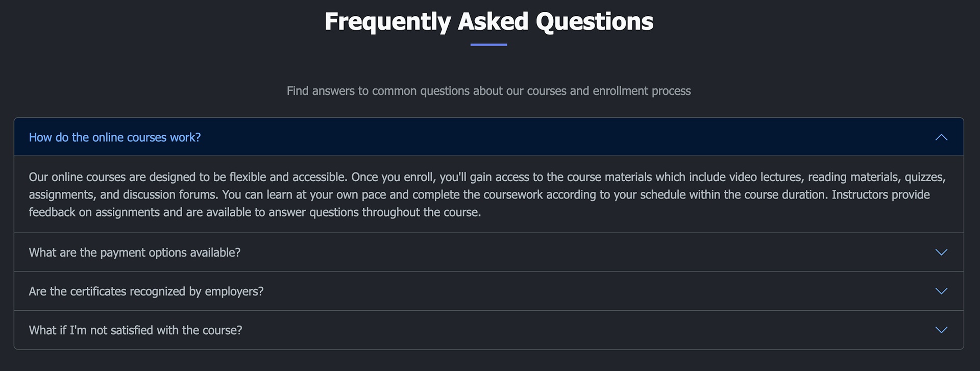
Task: Collapse "How do the online courses work?"
Action: pos(115,137)
